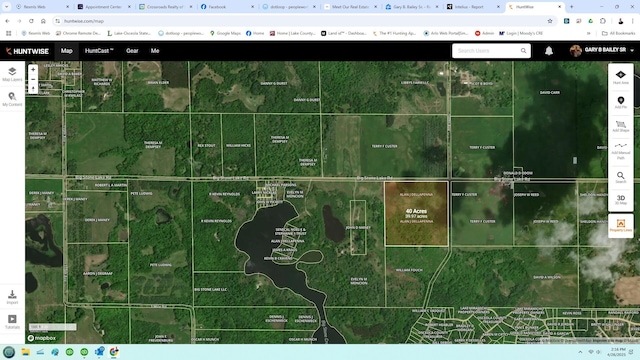Screen dimensions: 640x360
Task: Zoom in with the map plus button
Action: pyautogui.click(x=33, y=69)
